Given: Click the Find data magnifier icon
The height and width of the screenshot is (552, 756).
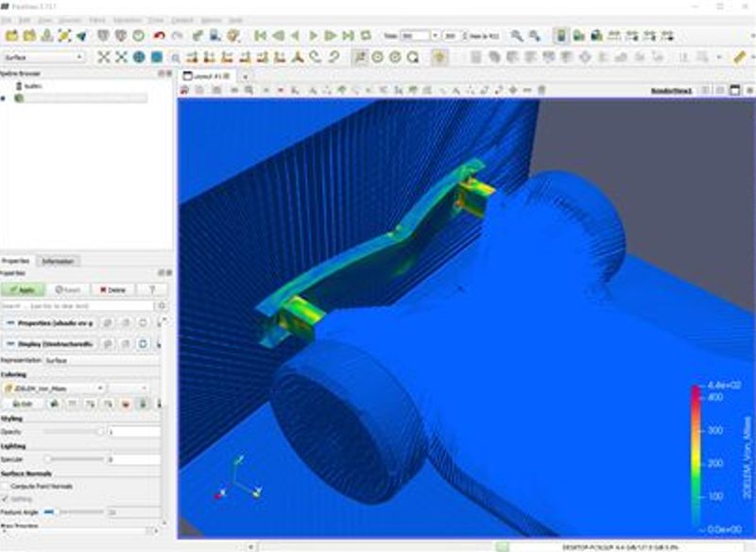Looking at the screenshot, I should click(516, 36).
